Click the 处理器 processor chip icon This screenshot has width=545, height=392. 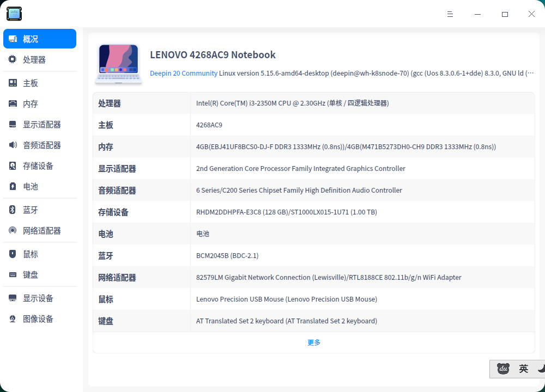coord(13,59)
